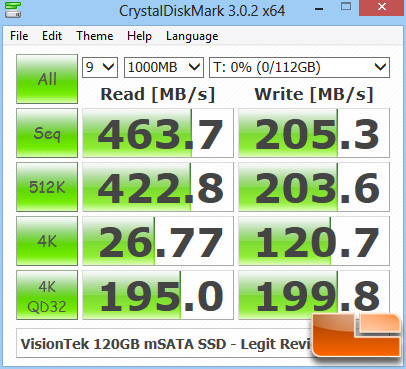This screenshot has width=406, height=369.
Task: Start the 512K benchmark test
Action: point(47,187)
